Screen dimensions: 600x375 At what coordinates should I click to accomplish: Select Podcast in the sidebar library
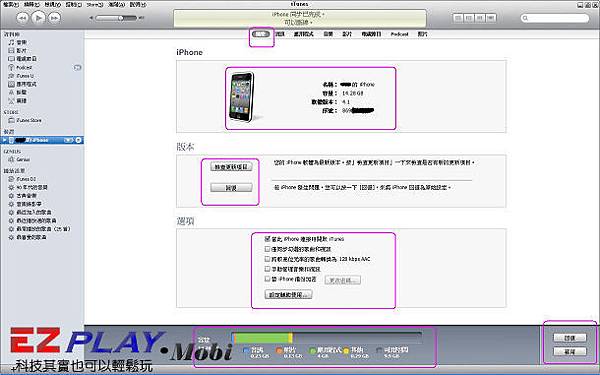point(24,67)
